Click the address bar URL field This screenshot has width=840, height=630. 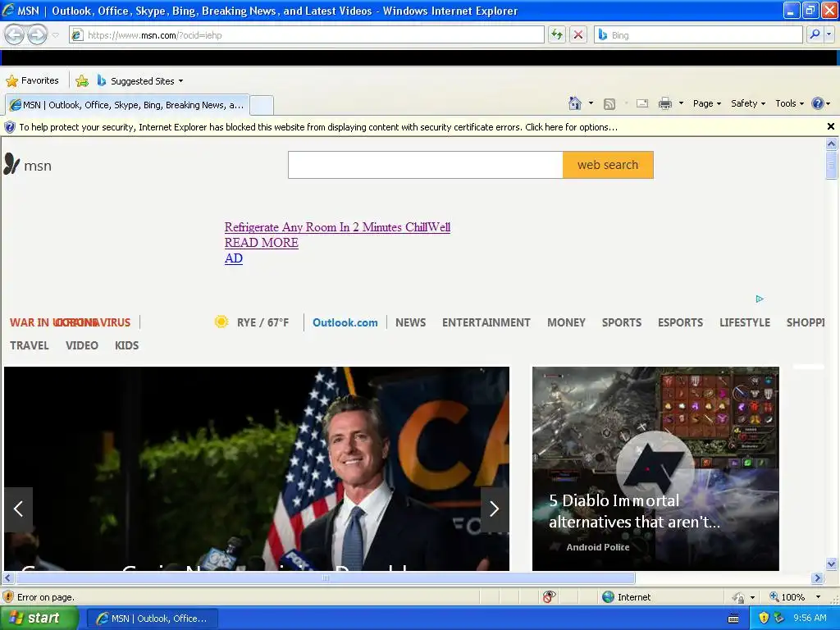(307, 34)
